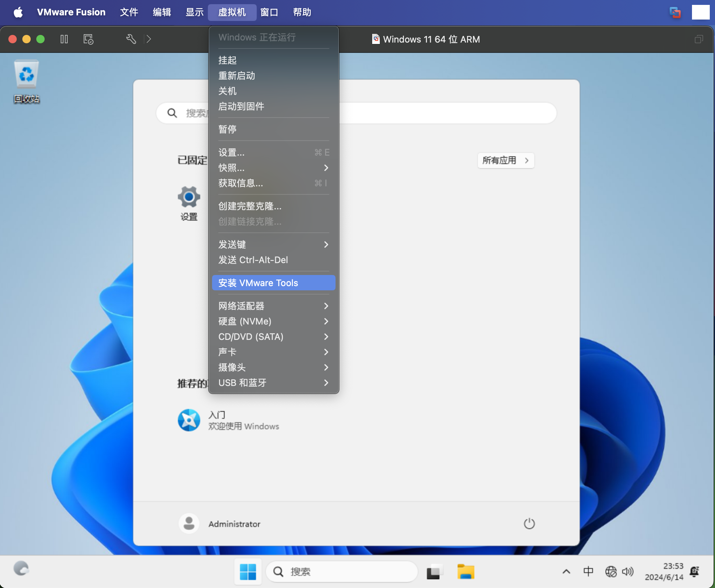Expand the 硬盘 (NVMe) submenu
The height and width of the screenshot is (588, 715).
tap(273, 321)
